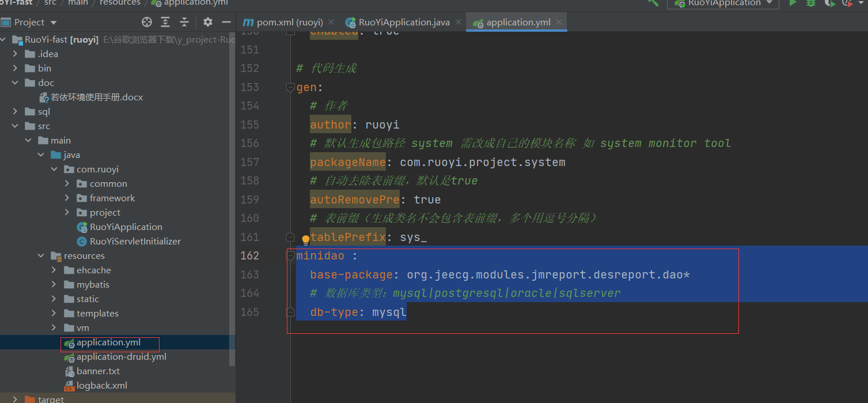Select the application.yml editor tab
Screen dimensions: 868x403
click(x=518, y=22)
